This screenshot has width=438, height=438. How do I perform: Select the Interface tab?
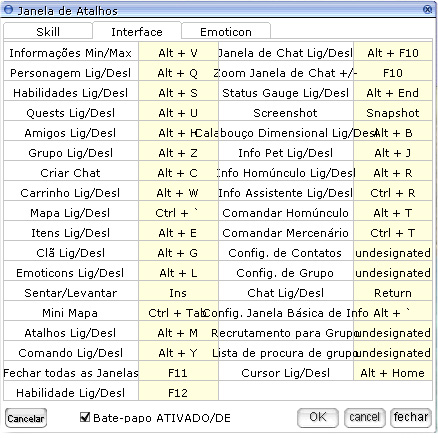coord(137,32)
